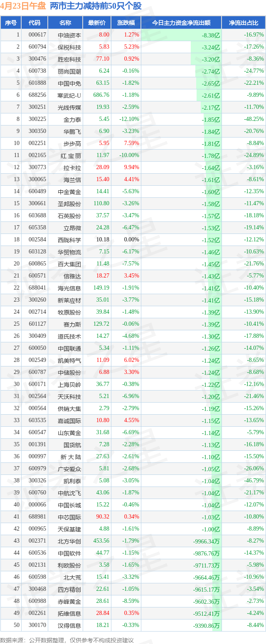Image resolution: width=266 pixels, height=644 pixels.
Task: Click stock name 凯美特气
Action: [69, 360]
